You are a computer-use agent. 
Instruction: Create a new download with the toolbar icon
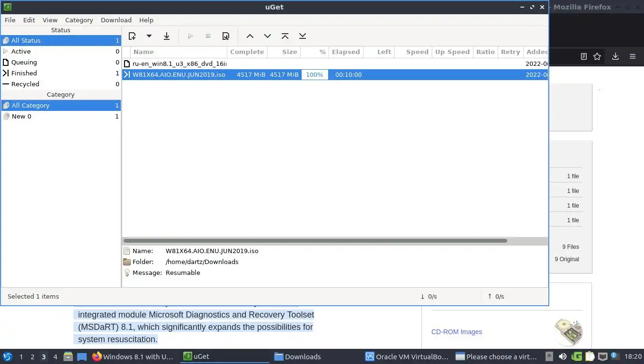pos(132,36)
